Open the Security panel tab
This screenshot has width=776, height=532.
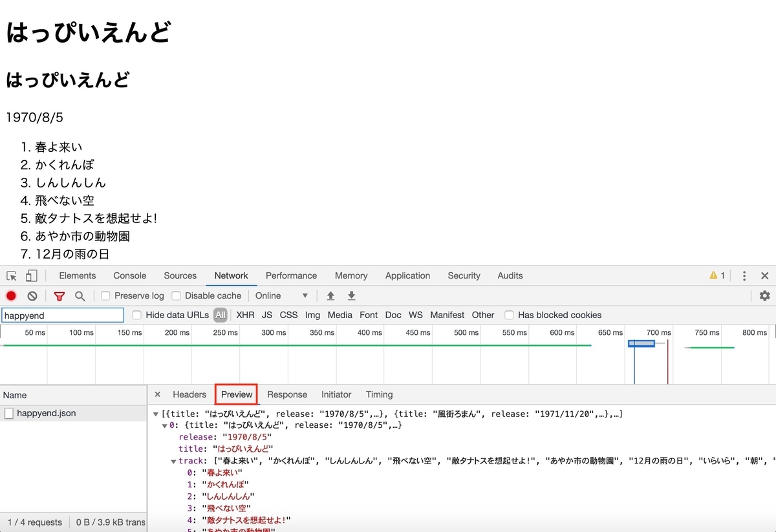(x=464, y=275)
